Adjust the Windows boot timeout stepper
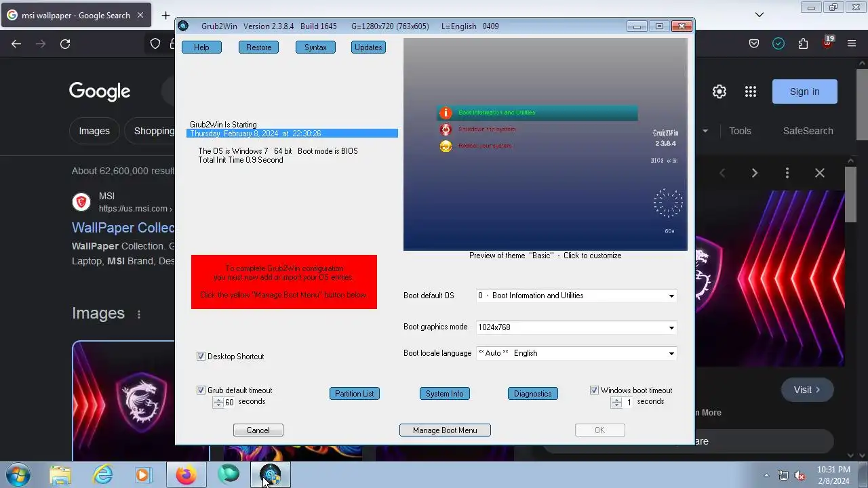The width and height of the screenshot is (868, 488). point(616,403)
